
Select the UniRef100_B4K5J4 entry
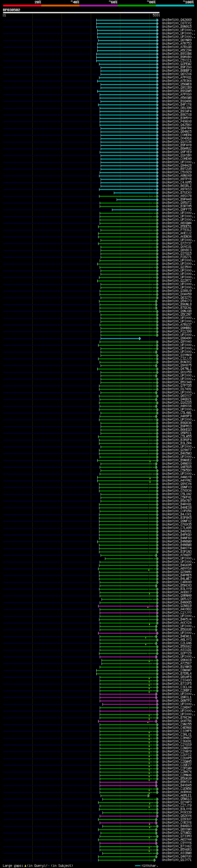coord(177,619)
